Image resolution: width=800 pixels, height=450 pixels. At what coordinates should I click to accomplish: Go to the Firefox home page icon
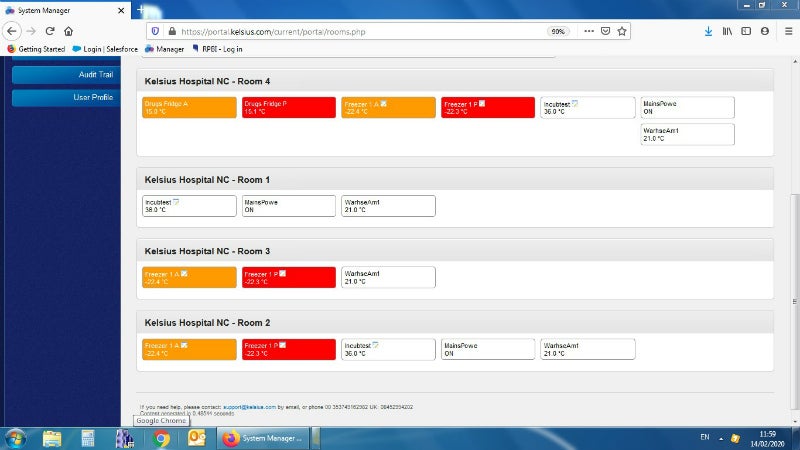tap(68, 31)
